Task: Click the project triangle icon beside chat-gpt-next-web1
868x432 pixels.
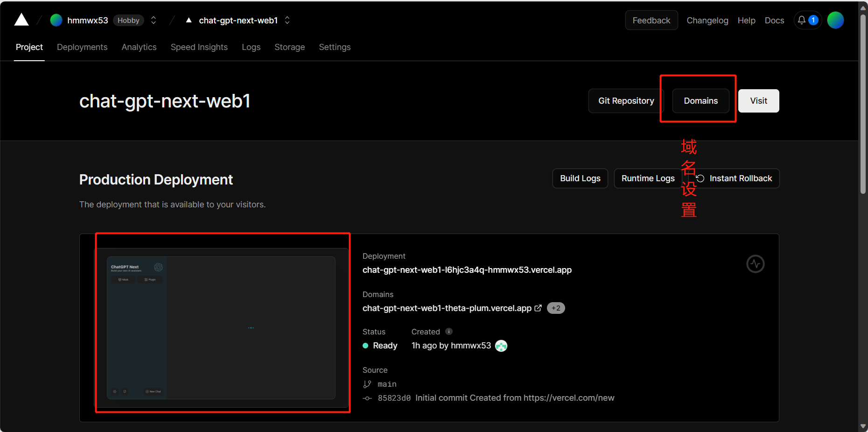Action: (x=189, y=20)
